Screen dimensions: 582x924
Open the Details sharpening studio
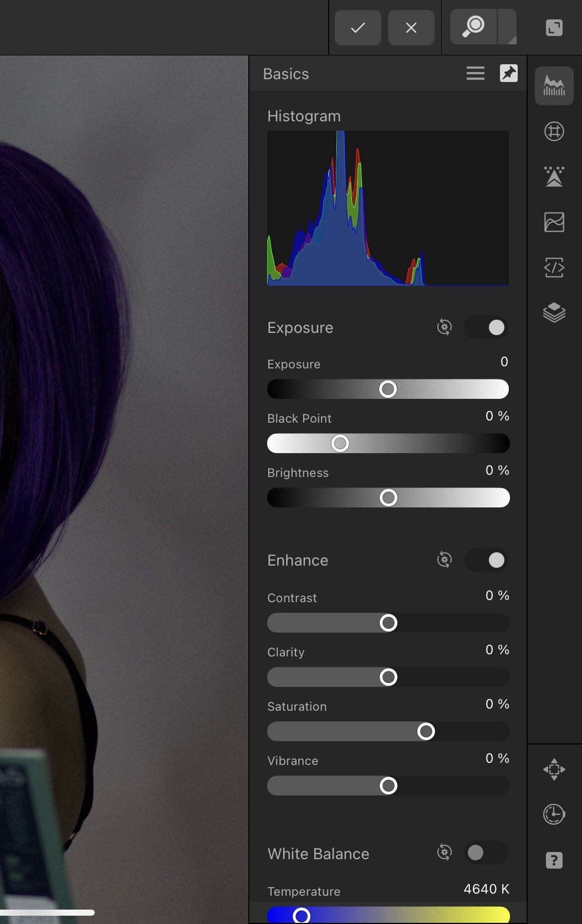tap(554, 177)
